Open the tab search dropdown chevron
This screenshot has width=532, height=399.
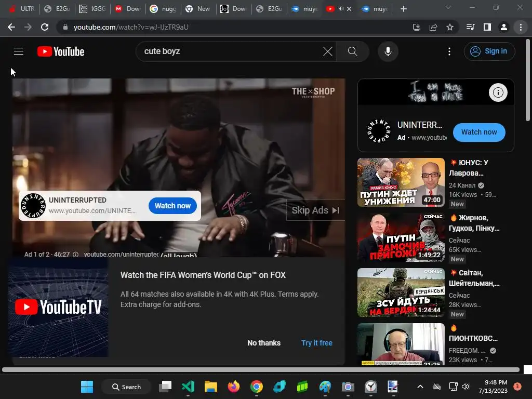point(448,7)
